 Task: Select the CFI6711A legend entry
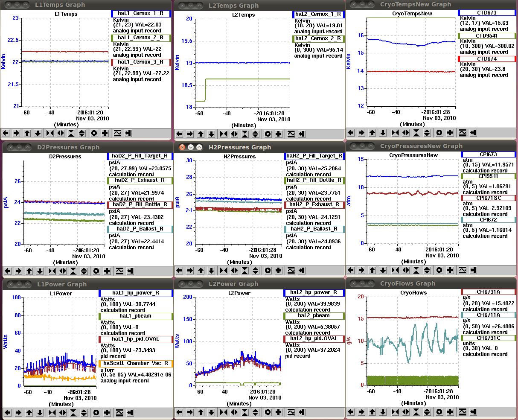(488, 315)
